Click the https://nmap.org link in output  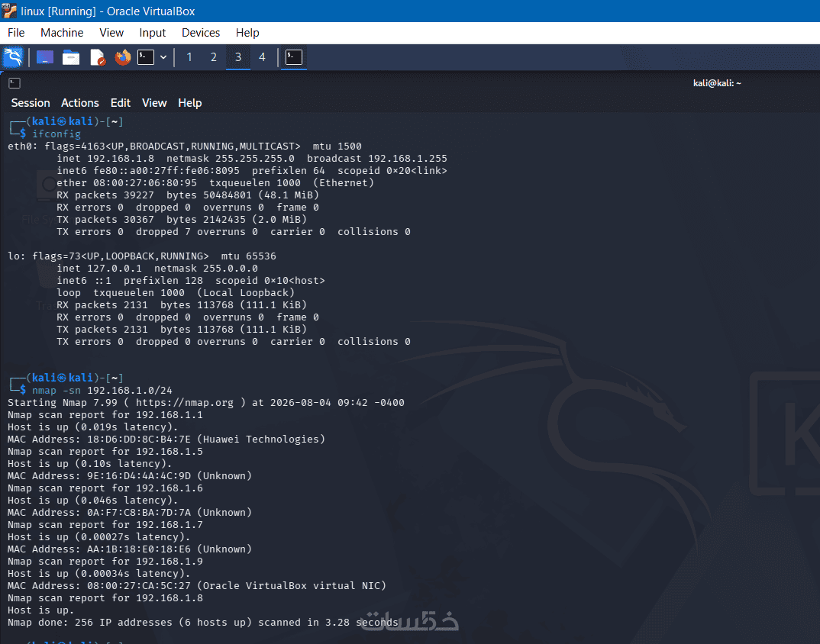click(x=185, y=403)
